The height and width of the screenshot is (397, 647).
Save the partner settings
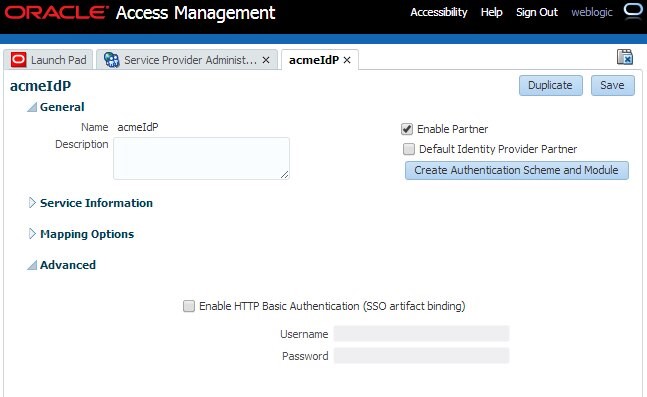[x=613, y=85]
